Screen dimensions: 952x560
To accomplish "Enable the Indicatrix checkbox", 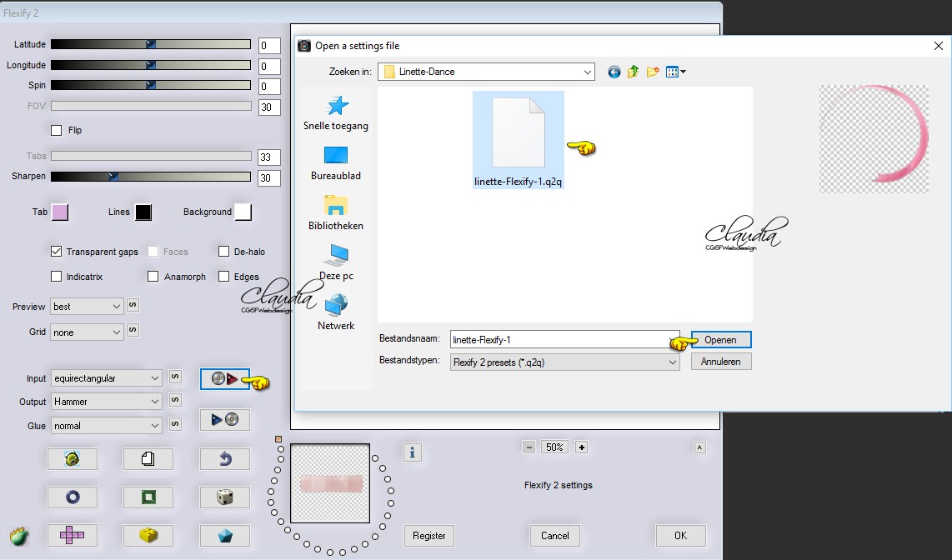I will click(x=57, y=276).
